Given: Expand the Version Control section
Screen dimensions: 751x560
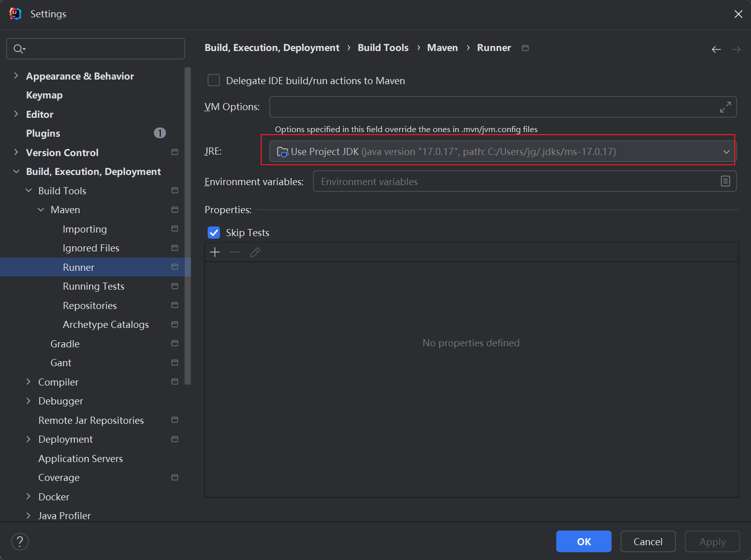Looking at the screenshot, I should (x=16, y=152).
